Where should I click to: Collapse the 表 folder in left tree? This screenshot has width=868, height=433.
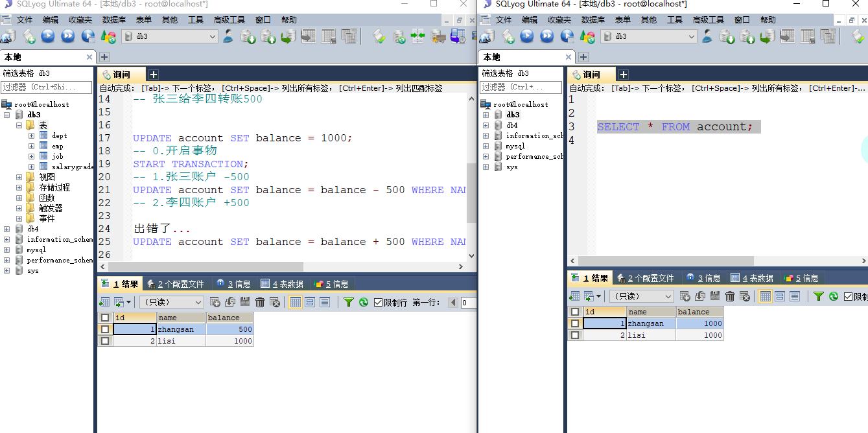pyautogui.click(x=19, y=125)
